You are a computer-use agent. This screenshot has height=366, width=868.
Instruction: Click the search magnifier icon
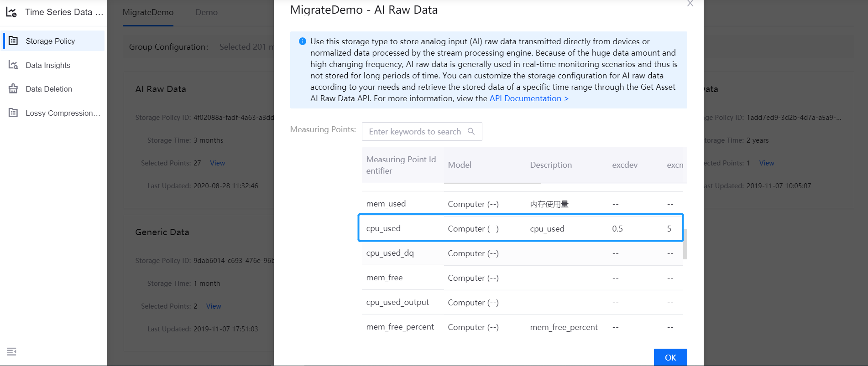click(x=471, y=131)
